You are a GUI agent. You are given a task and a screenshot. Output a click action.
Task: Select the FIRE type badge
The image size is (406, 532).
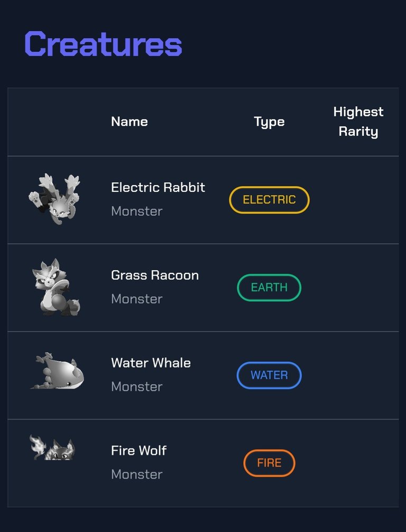coord(269,463)
